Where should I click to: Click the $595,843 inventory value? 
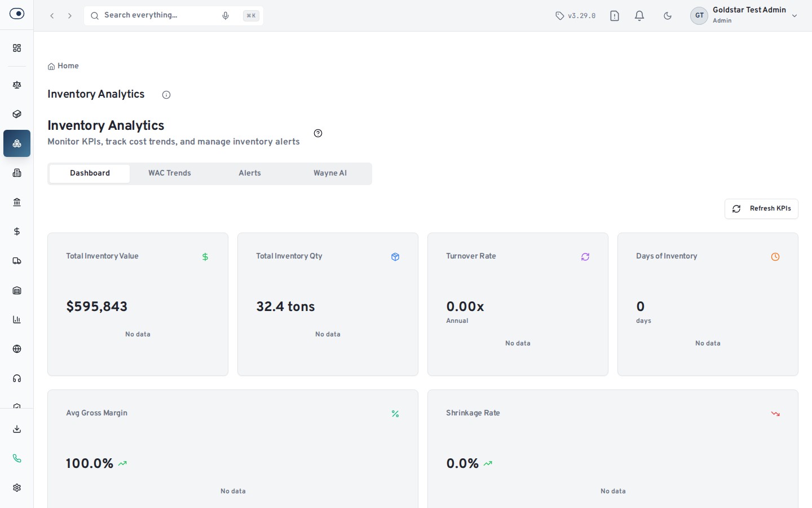97,306
